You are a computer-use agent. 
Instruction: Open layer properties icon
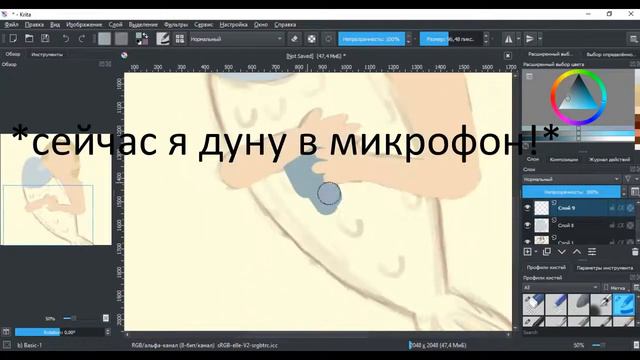pyautogui.click(x=592, y=252)
